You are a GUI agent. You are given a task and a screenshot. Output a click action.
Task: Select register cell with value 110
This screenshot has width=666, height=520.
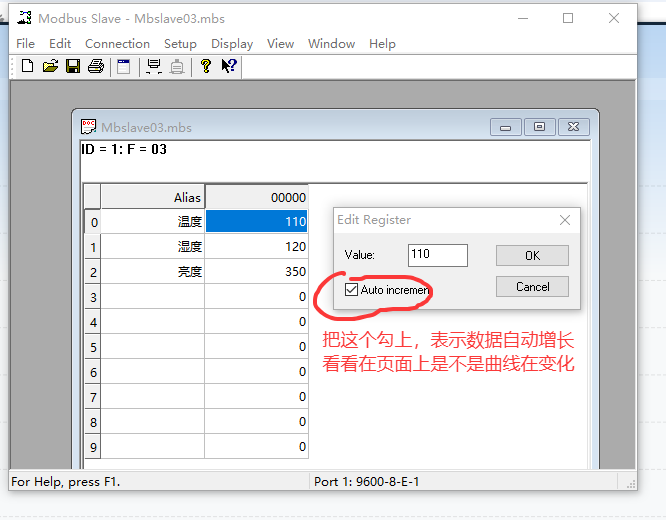257,221
